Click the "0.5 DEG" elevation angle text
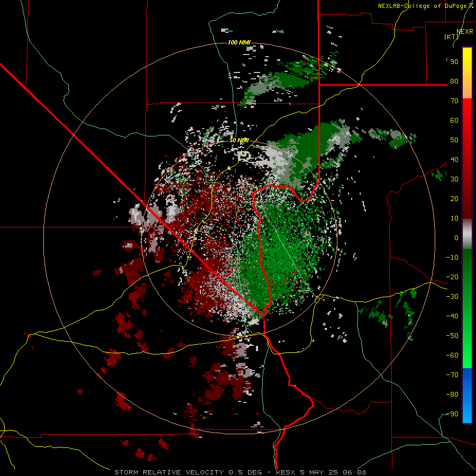476x476 pixels. point(244,472)
